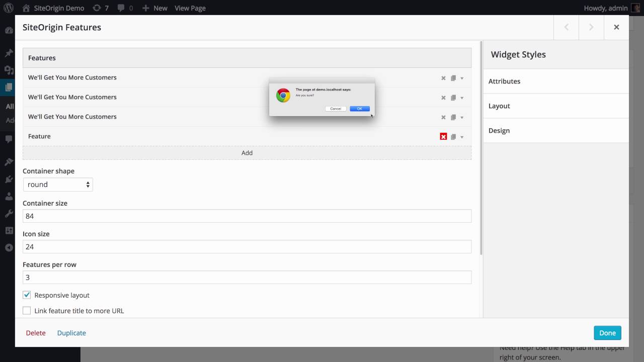Open the comments bubble showing 0
This screenshot has height=362, width=644.
coord(125,8)
